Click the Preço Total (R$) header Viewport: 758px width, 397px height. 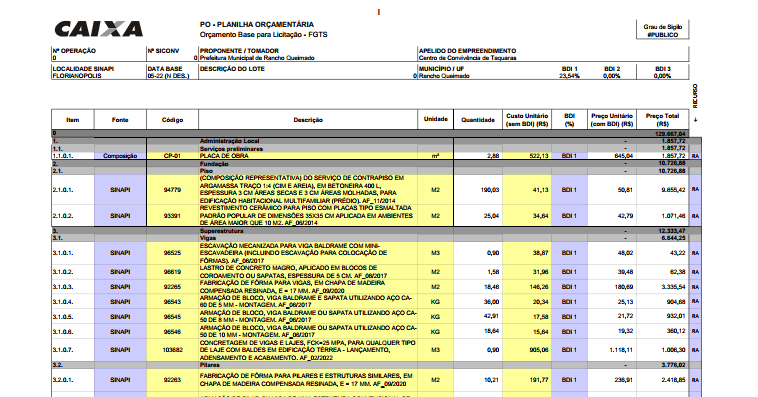click(x=663, y=120)
